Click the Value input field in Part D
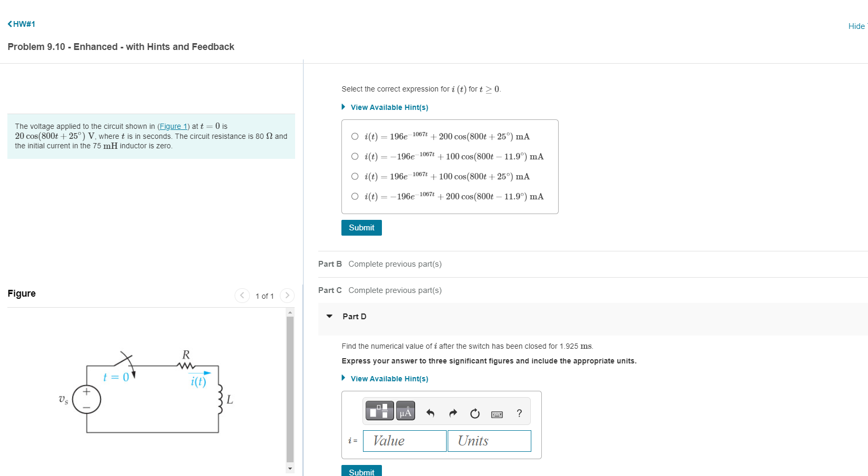The height and width of the screenshot is (476, 868). (x=404, y=441)
